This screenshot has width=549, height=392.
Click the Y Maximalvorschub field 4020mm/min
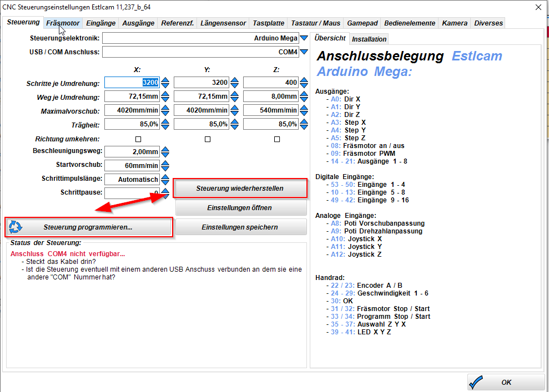(x=202, y=110)
